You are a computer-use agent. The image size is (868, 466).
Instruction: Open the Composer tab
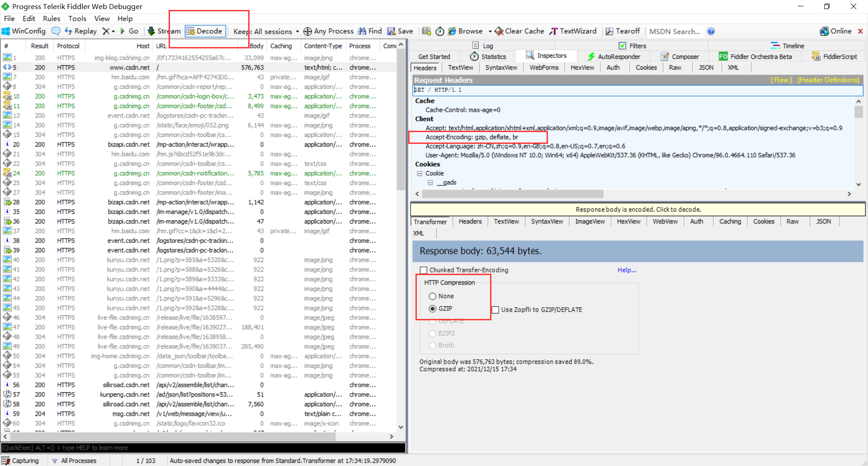[679, 57]
